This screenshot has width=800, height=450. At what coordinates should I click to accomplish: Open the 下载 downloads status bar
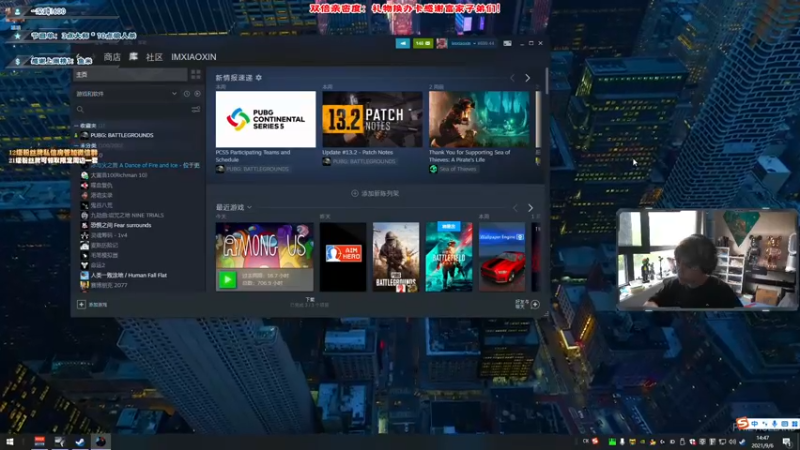[x=310, y=302]
